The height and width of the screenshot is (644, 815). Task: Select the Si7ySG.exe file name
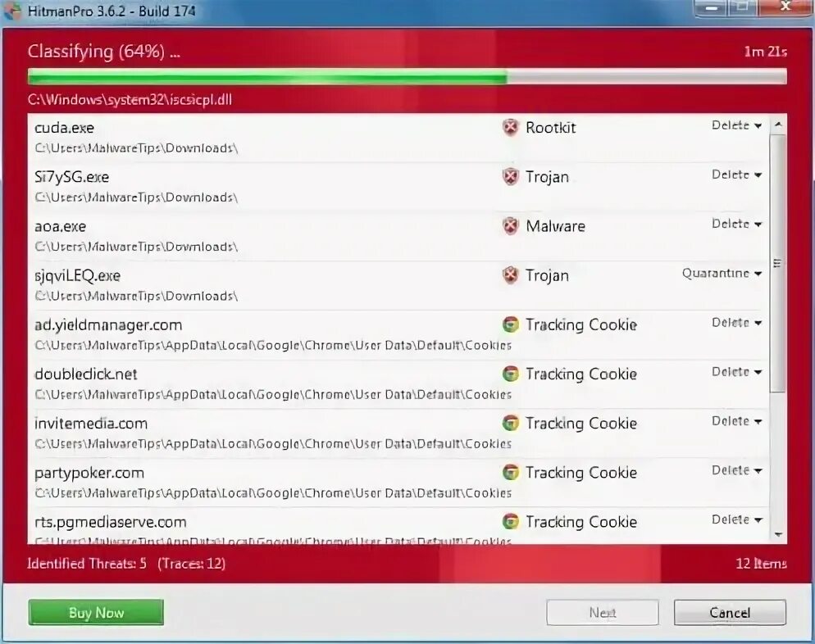71,177
